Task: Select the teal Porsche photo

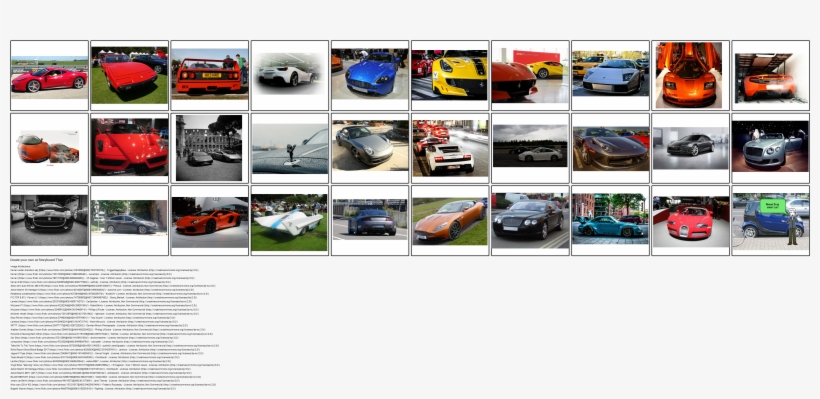Action: click(610, 219)
